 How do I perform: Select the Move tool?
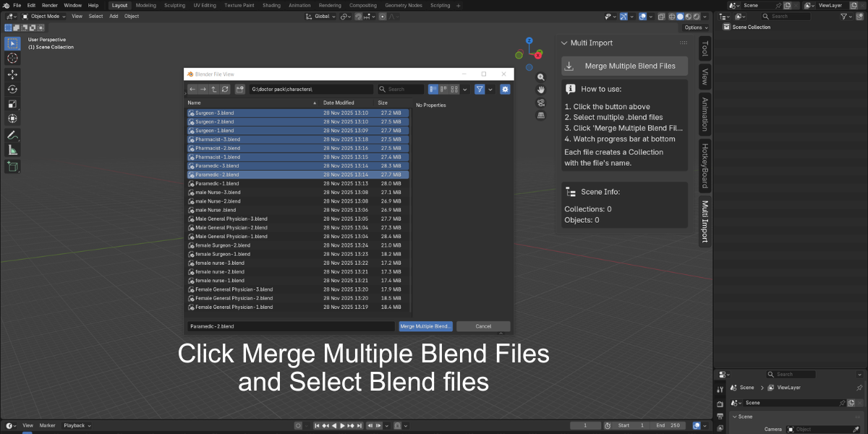pyautogui.click(x=13, y=75)
